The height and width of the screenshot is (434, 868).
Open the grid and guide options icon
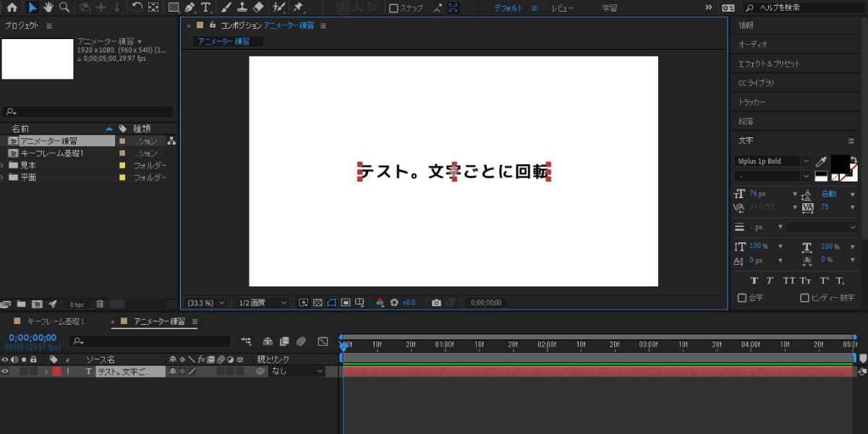[360, 302]
